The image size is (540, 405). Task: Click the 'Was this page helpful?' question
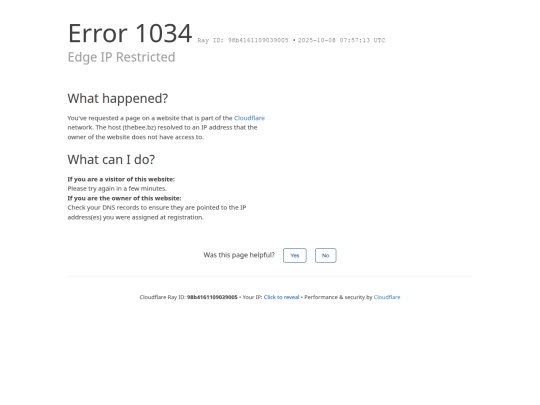[x=239, y=255]
